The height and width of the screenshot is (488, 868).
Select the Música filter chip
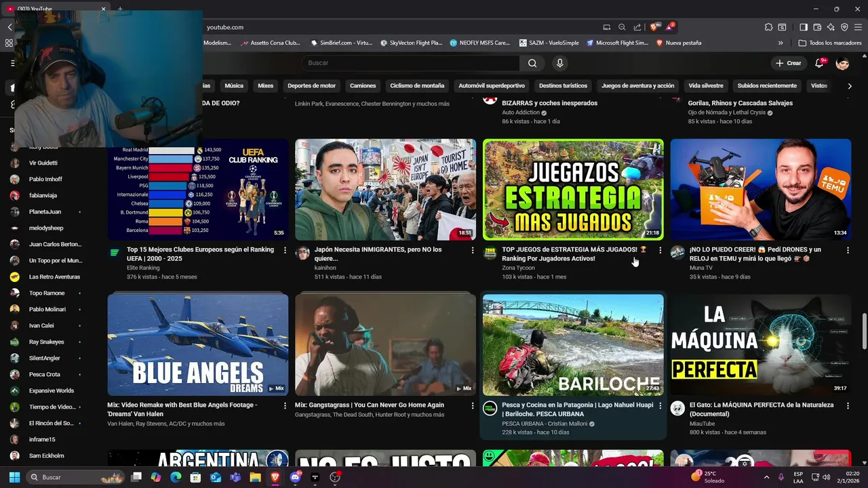pyautogui.click(x=234, y=86)
